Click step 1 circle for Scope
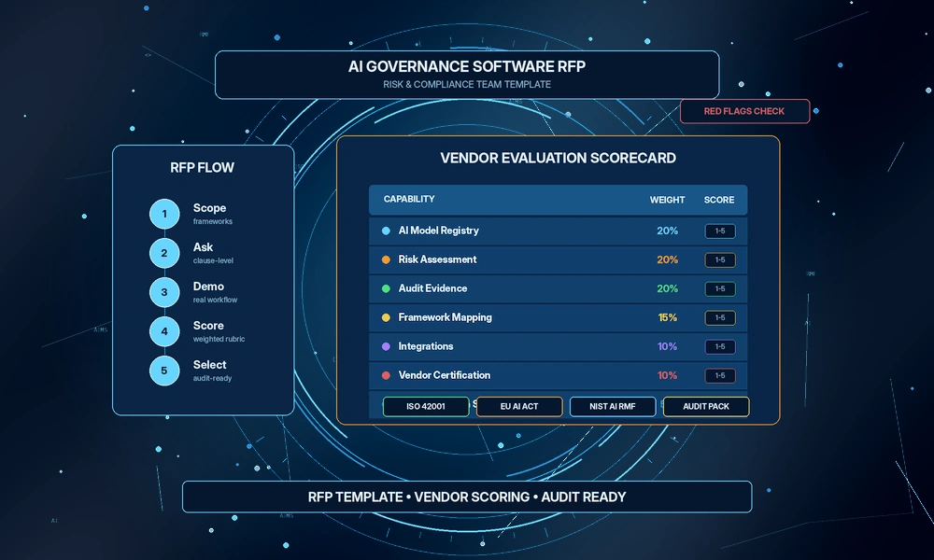 [x=164, y=215]
